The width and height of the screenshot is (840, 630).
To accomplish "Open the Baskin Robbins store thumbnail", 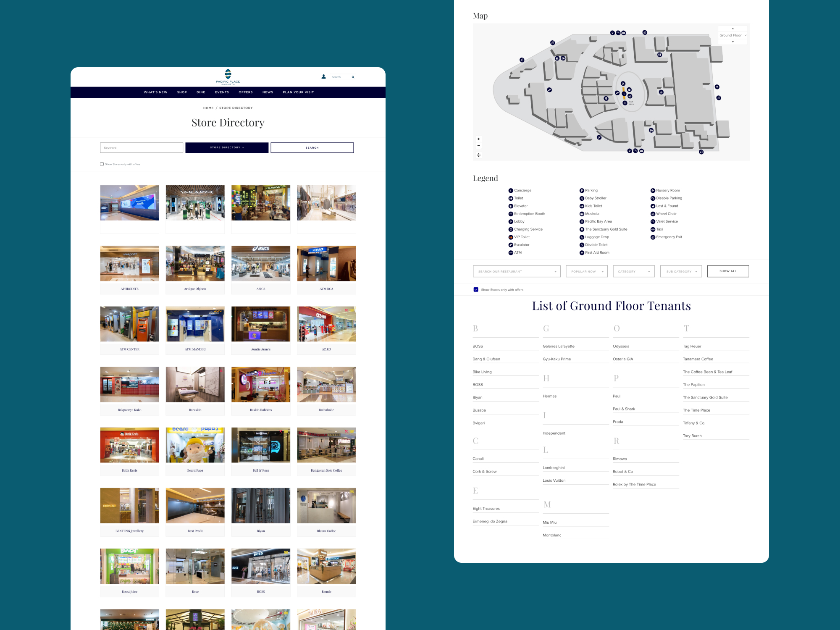I will [x=261, y=384].
